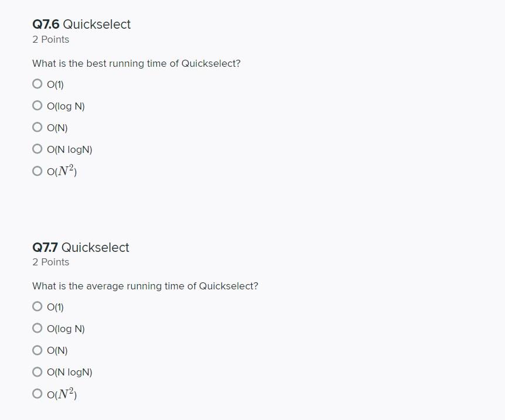Select O(log N) for Q7.6 best case

click(x=37, y=105)
